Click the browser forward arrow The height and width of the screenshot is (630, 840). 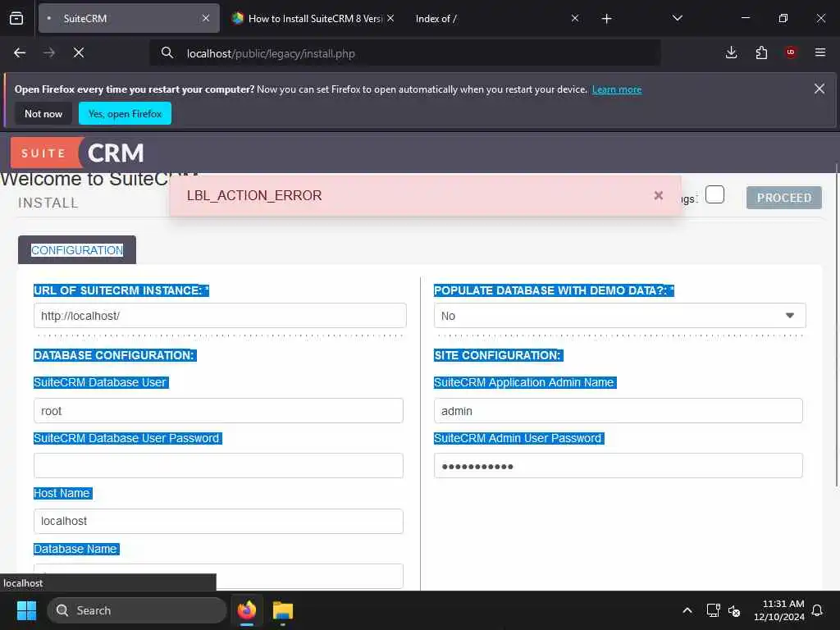point(49,52)
